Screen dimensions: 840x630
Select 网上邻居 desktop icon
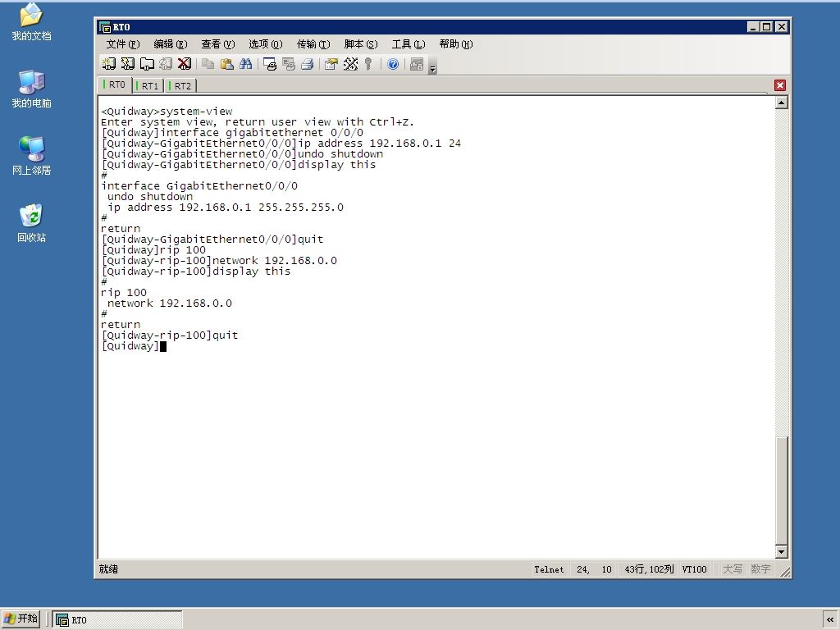(31, 156)
